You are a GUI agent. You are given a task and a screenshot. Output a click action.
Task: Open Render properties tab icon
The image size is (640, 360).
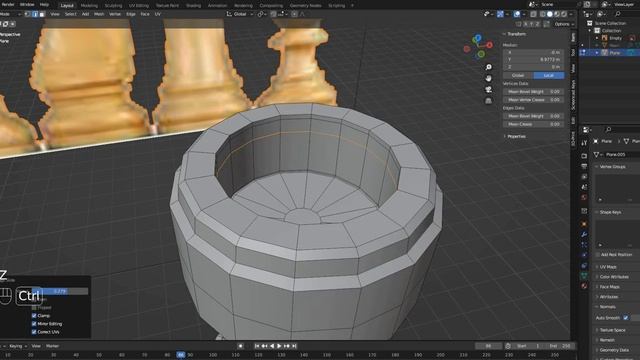tap(584, 156)
